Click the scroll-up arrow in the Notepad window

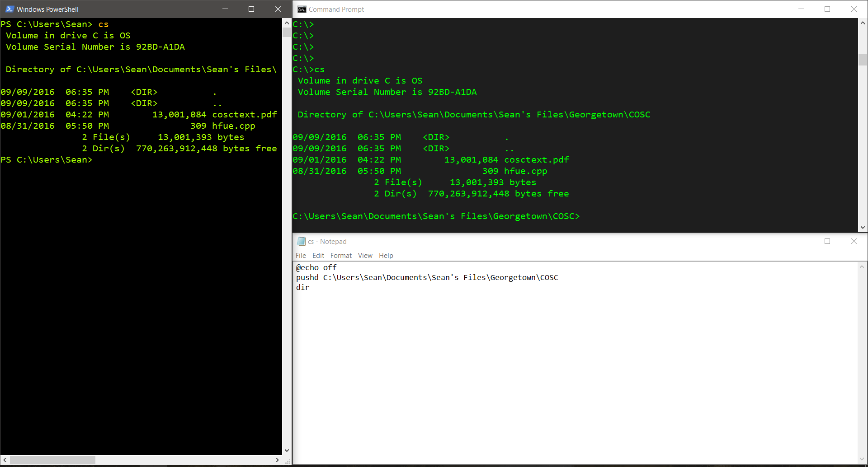(x=862, y=266)
